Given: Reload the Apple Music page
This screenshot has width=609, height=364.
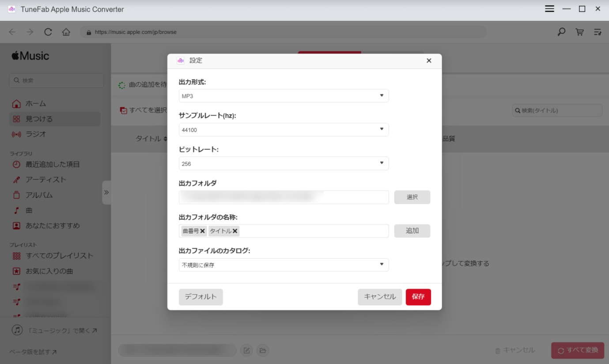Looking at the screenshot, I should click(x=48, y=32).
